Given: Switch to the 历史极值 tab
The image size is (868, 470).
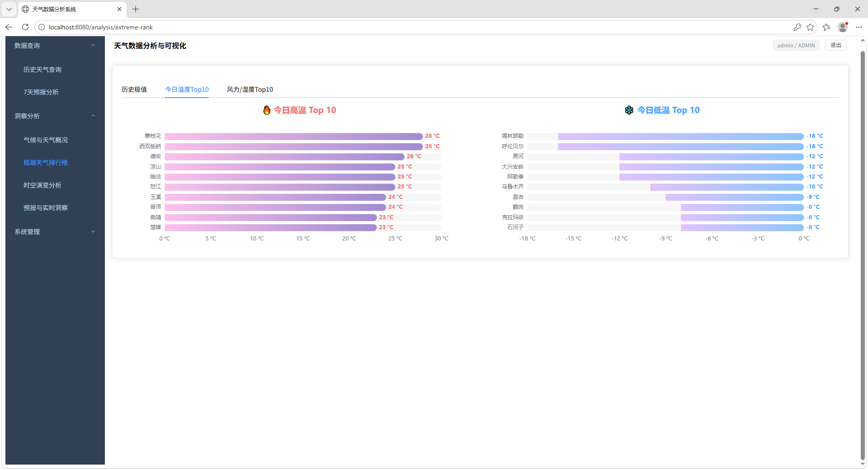Looking at the screenshot, I should click(x=134, y=89).
